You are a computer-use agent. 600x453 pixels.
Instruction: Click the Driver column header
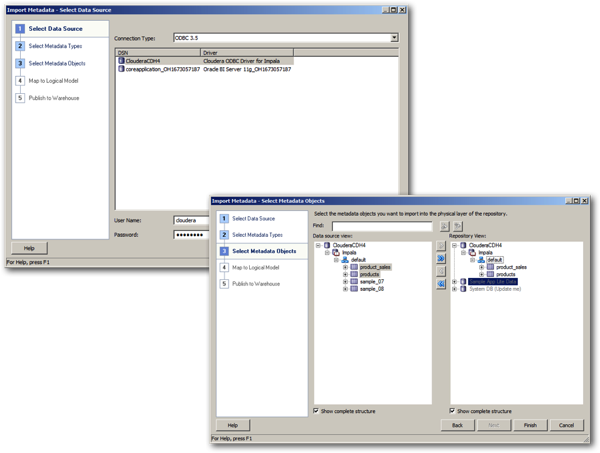(x=247, y=52)
